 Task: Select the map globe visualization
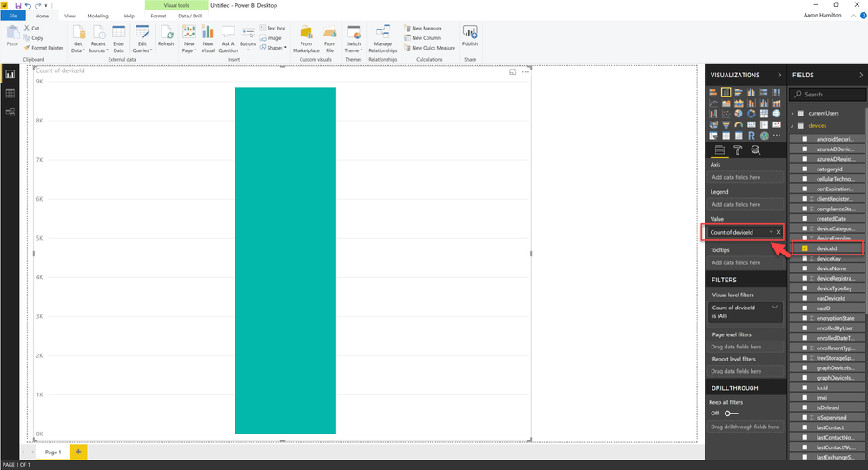[777, 114]
